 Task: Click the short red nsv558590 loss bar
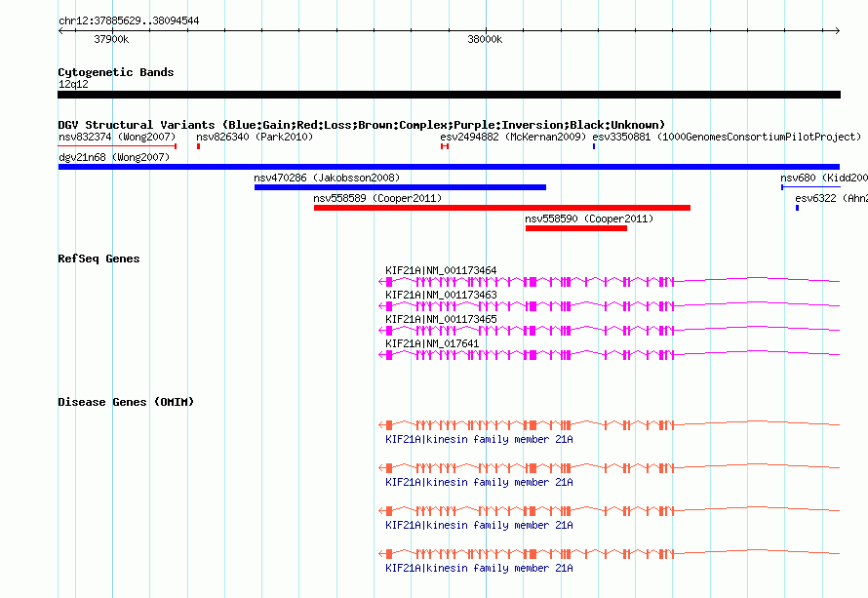pyautogui.click(x=576, y=228)
